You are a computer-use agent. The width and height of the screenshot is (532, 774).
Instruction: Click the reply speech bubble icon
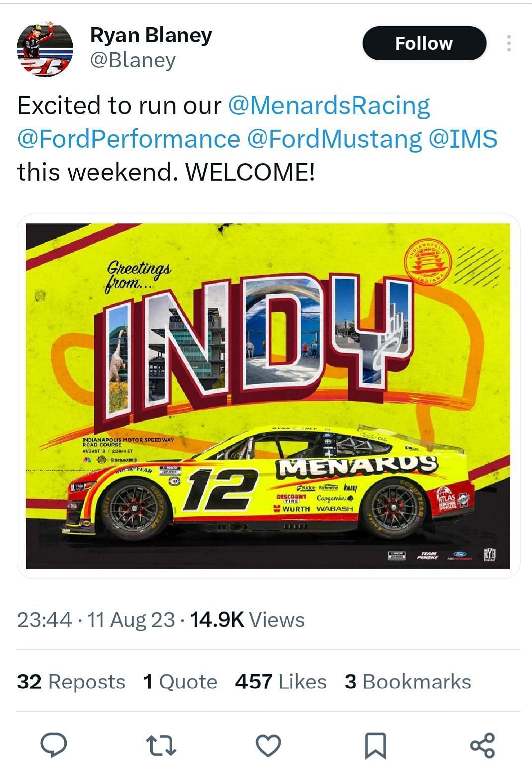click(x=54, y=745)
